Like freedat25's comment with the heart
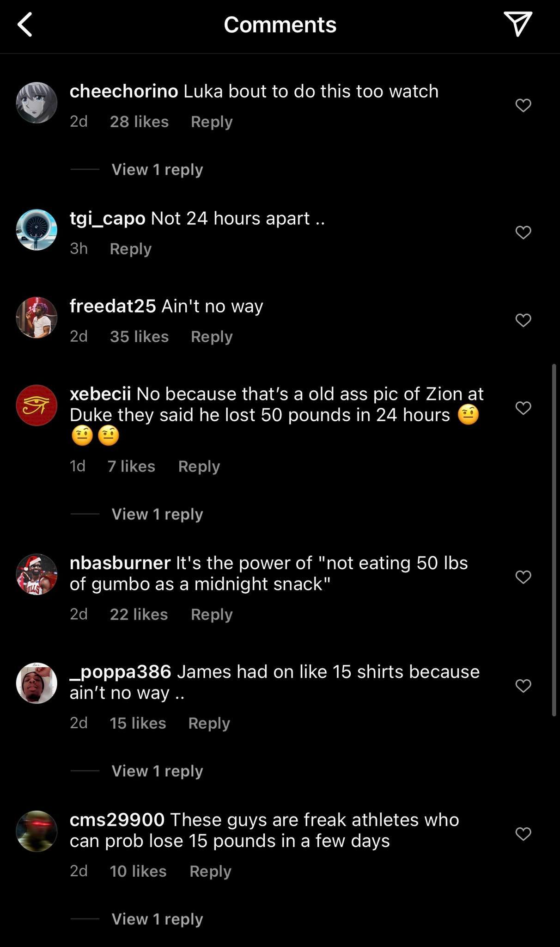The image size is (560, 947). 523,320
